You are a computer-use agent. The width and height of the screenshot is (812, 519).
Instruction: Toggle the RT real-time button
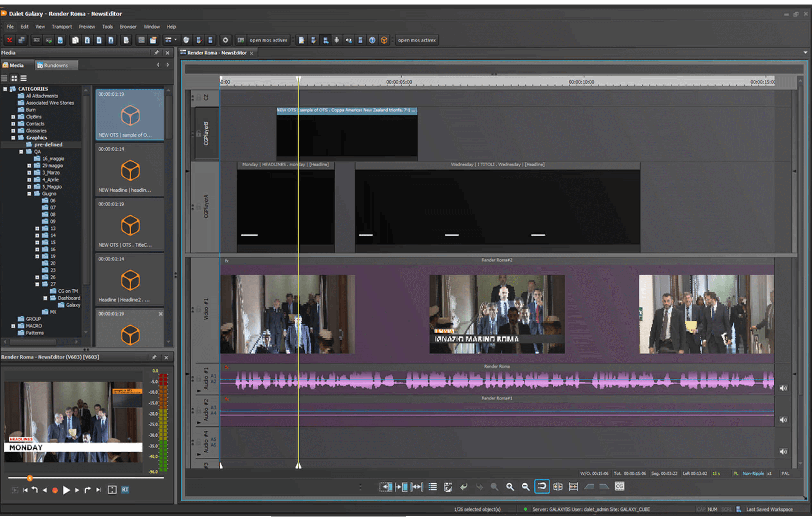[125, 490]
